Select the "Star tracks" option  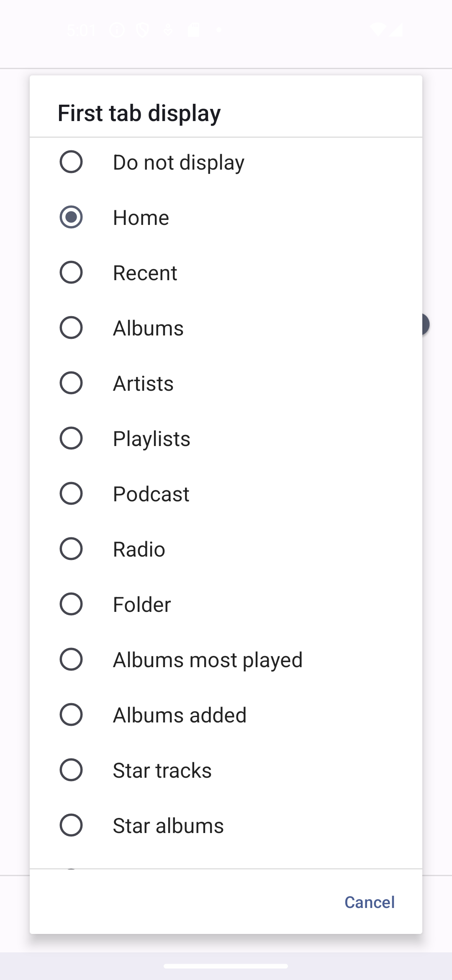(x=71, y=770)
